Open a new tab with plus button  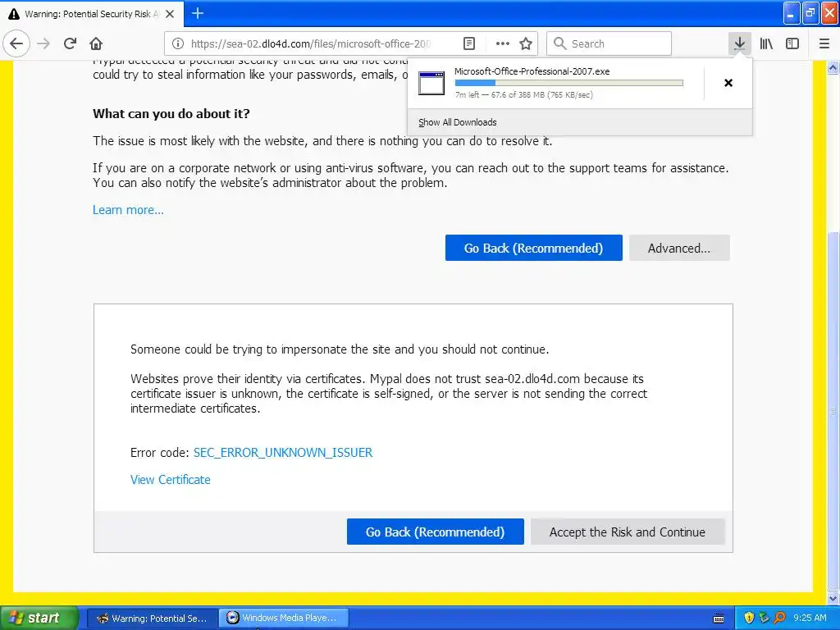tap(198, 13)
